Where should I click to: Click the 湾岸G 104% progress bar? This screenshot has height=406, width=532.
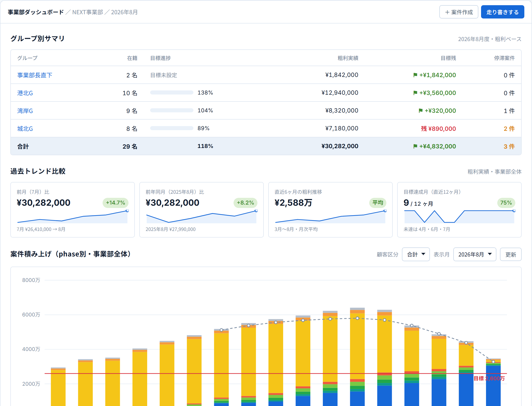click(172, 111)
